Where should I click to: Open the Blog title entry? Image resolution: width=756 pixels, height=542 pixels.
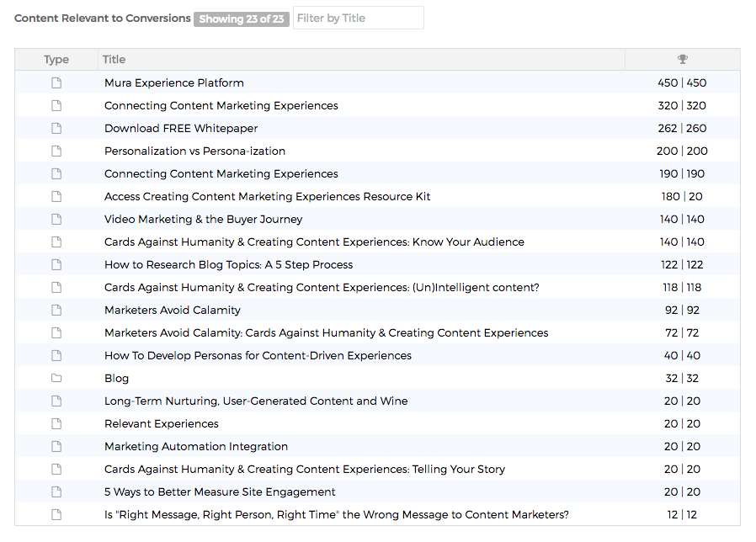[x=117, y=379]
